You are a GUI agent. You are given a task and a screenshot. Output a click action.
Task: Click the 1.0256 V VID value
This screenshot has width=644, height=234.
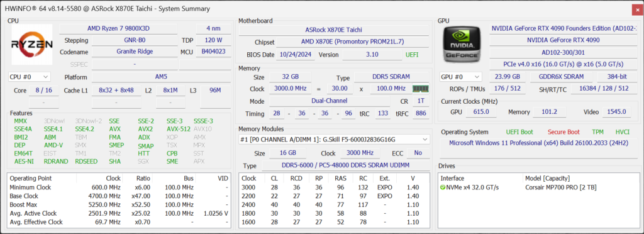coord(216,213)
